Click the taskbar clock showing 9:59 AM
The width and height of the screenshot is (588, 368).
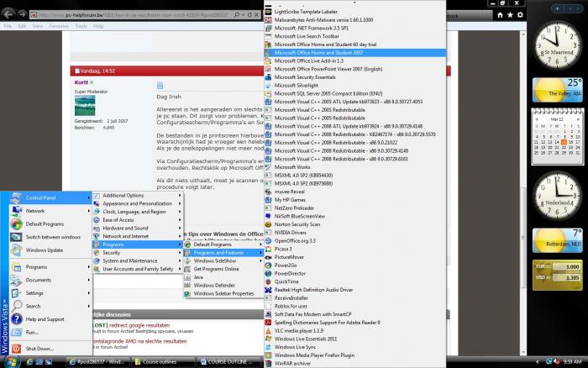coord(572,362)
